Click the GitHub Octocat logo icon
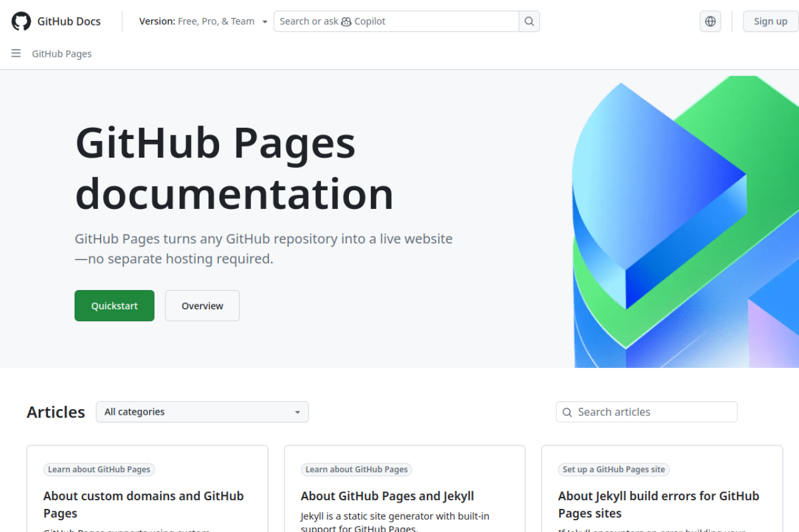The image size is (799, 532). pos(21,21)
